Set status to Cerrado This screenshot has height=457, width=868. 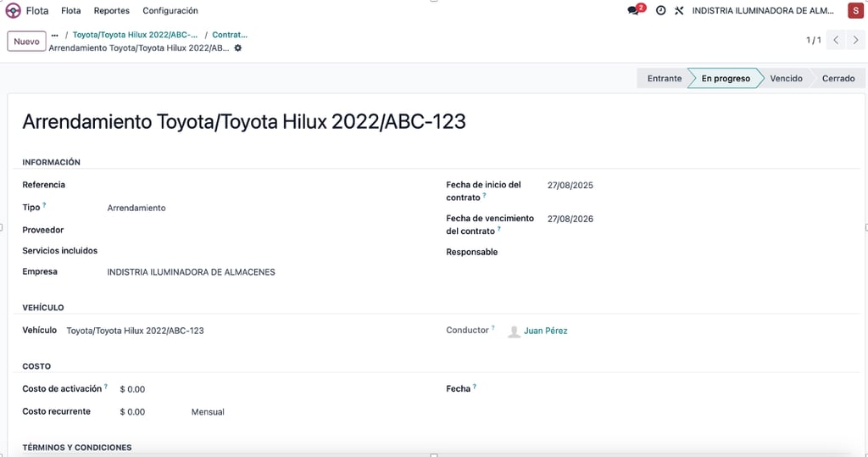(838, 79)
